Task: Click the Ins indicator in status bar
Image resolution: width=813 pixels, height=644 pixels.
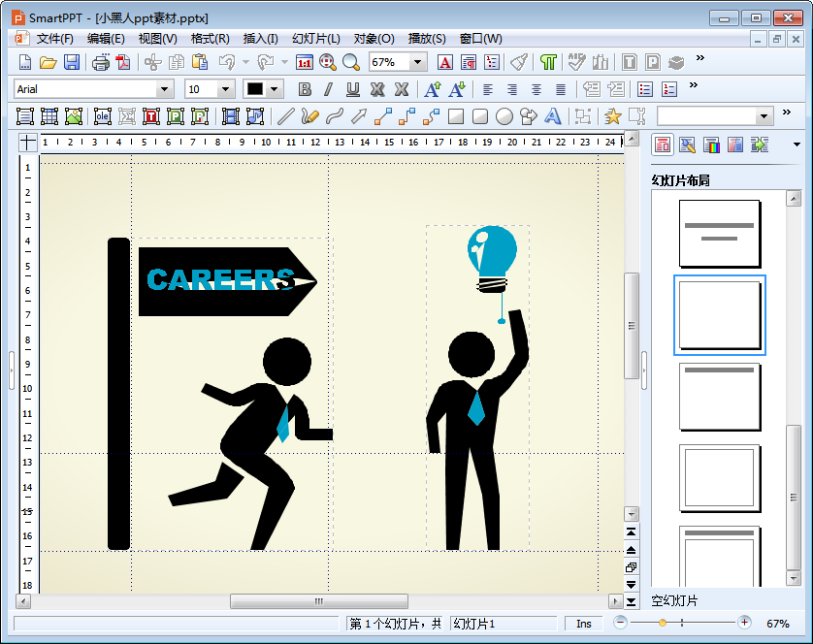Action: coord(584,624)
